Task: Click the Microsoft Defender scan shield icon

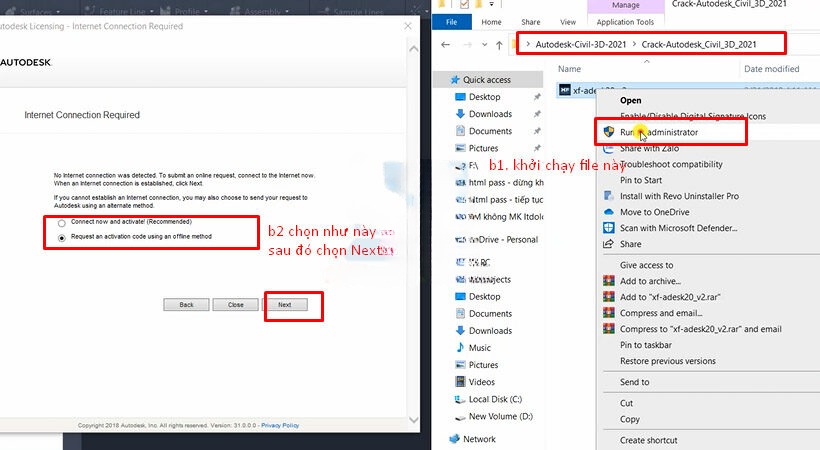Action: click(609, 228)
